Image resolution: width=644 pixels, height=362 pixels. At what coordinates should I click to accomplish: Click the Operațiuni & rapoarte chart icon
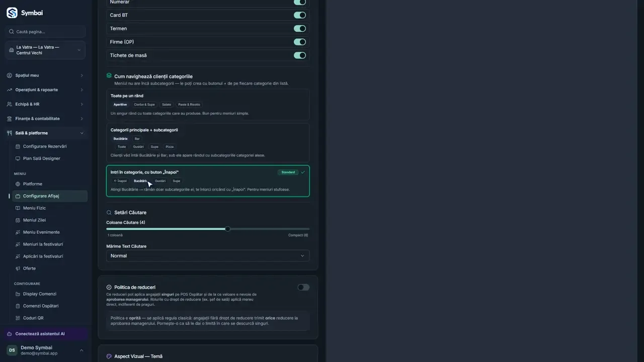10,90
